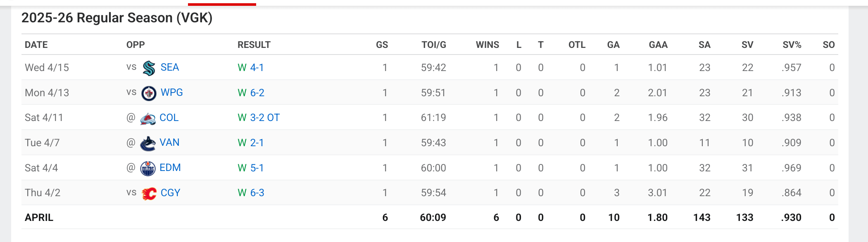Open the COL team link
The width and height of the screenshot is (868, 242).
[x=169, y=118]
